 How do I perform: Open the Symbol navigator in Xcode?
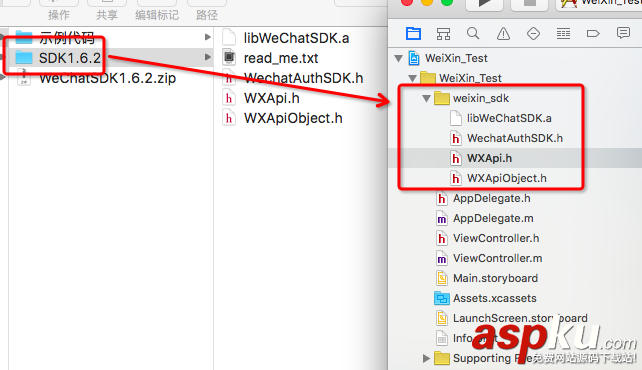(443, 34)
